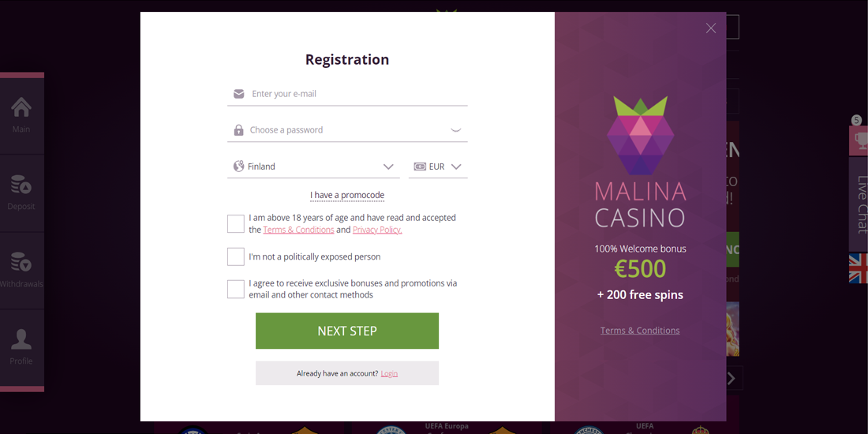
Task: Tick the not politically exposed person checkbox
Action: (236, 256)
